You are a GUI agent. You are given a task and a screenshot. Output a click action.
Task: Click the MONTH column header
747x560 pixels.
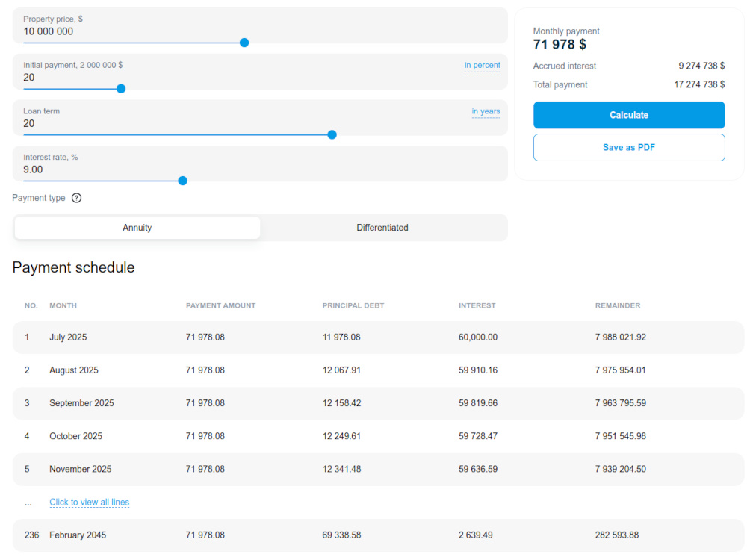click(x=63, y=305)
